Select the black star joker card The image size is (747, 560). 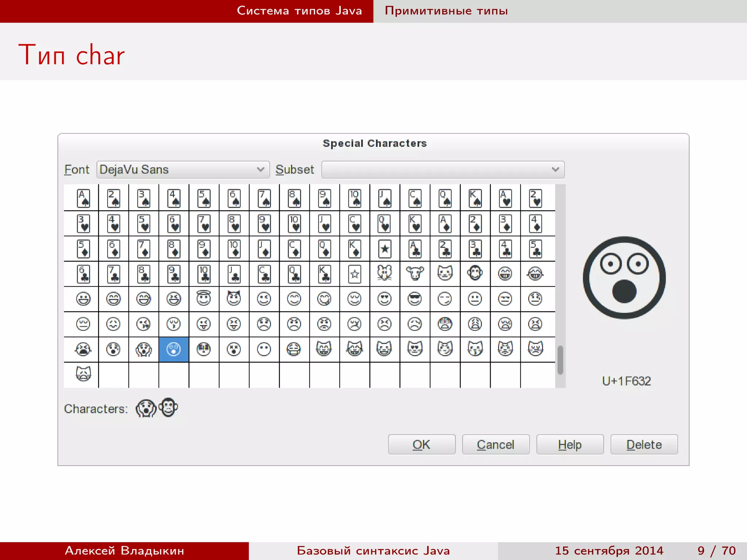[x=384, y=249]
